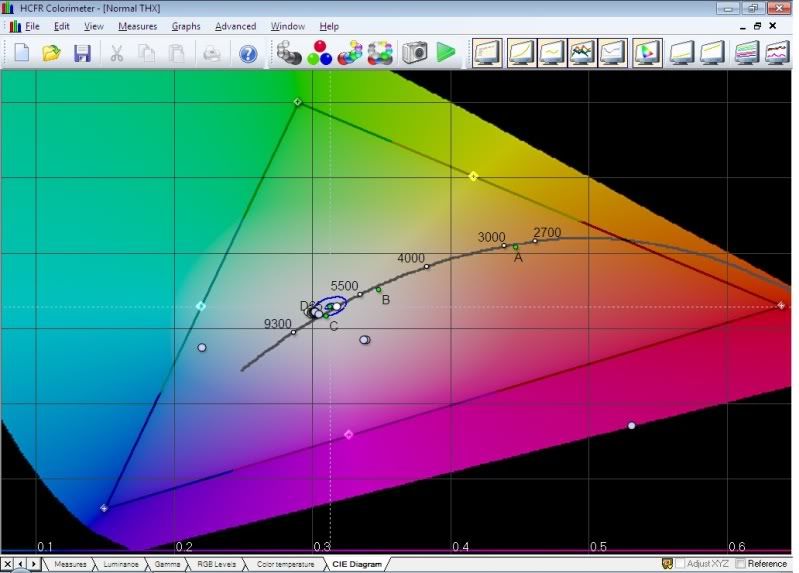799x573 pixels.
Task: Open the Advanced menu
Action: 235,27
